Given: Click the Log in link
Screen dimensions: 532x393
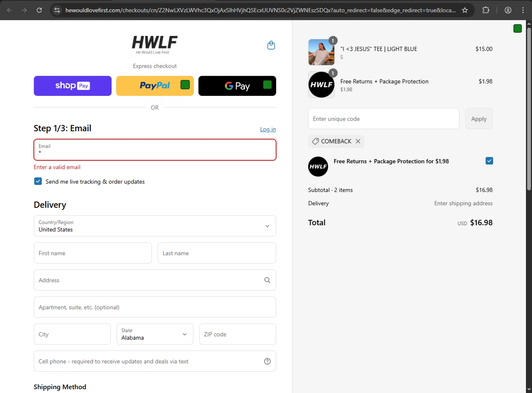Looking at the screenshot, I should (268, 129).
